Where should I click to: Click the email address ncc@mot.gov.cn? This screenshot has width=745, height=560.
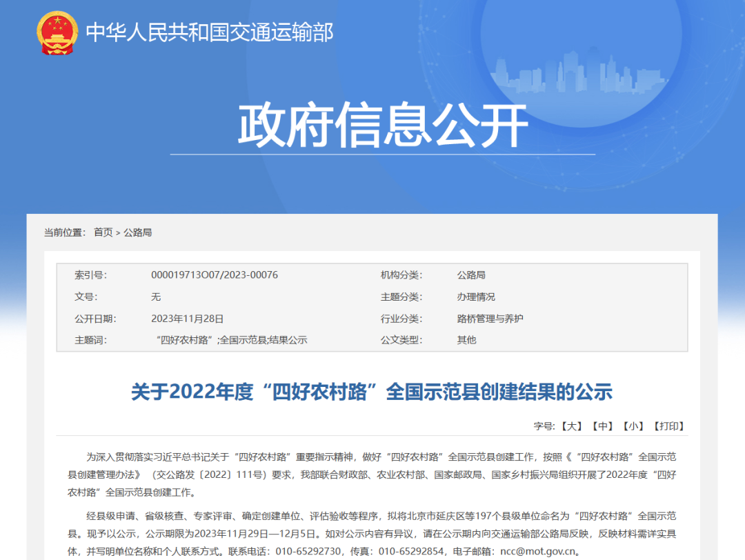click(x=538, y=552)
